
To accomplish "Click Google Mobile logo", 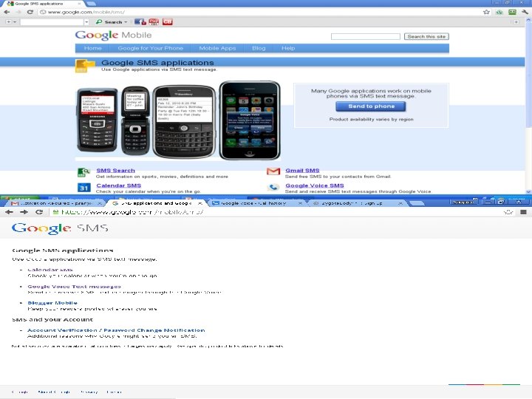I will coord(113,35).
